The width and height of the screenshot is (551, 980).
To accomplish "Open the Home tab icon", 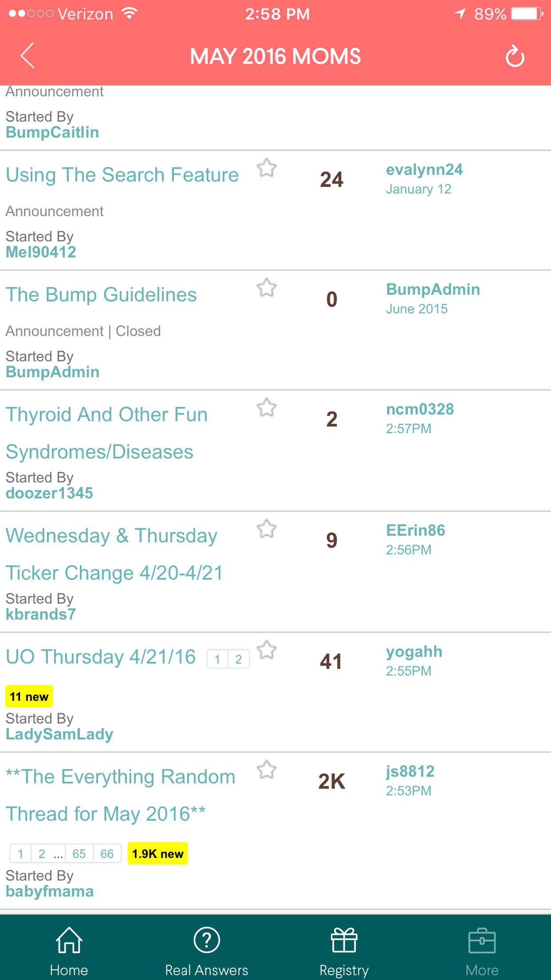I will point(69,940).
